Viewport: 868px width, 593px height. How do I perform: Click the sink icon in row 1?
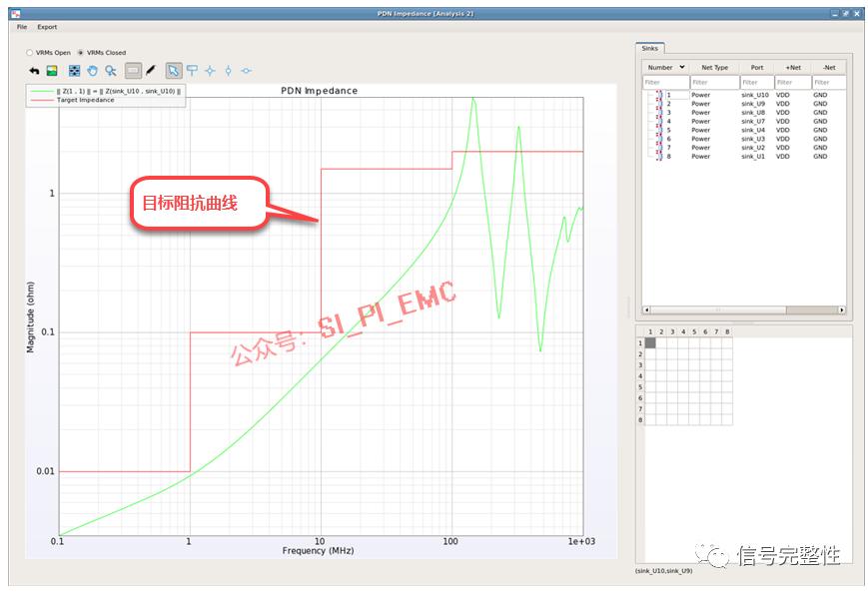[659, 95]
